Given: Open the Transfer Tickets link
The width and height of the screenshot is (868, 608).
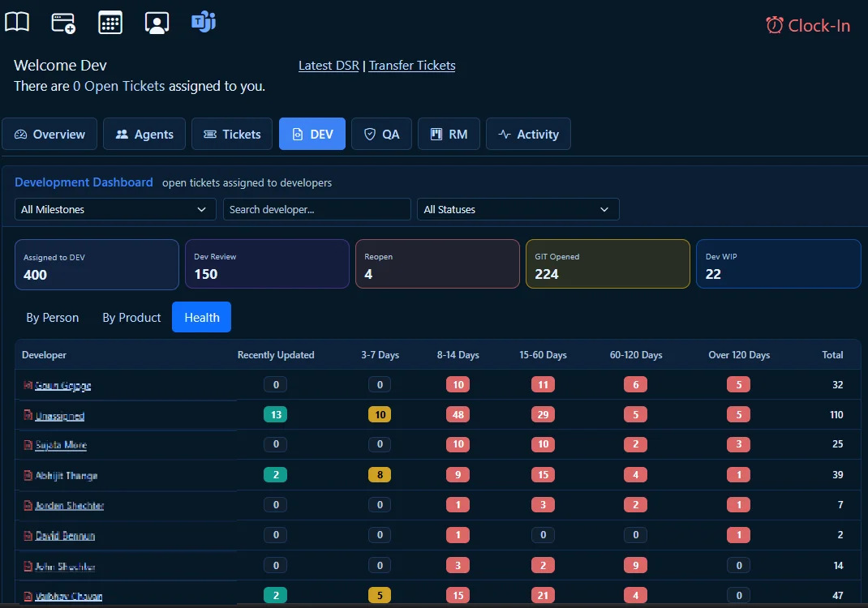Looking at the screenshot, I should pos(412,66).
